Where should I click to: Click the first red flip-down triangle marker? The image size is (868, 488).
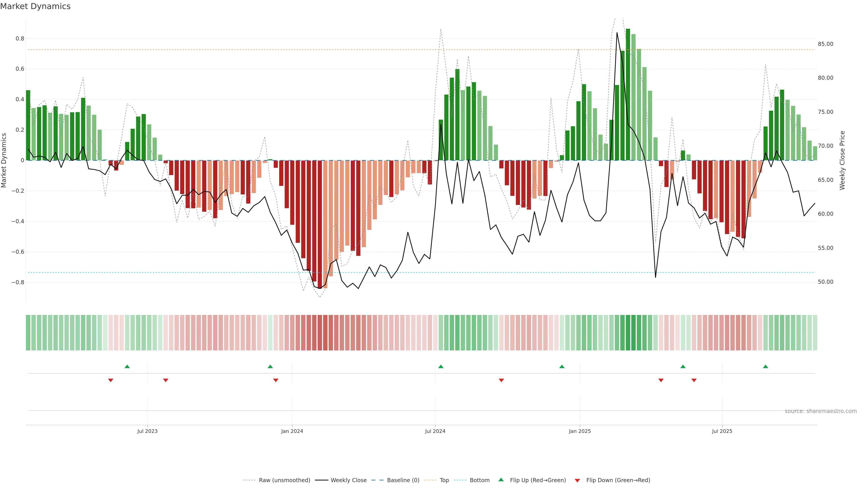click(x=111, y=380)
